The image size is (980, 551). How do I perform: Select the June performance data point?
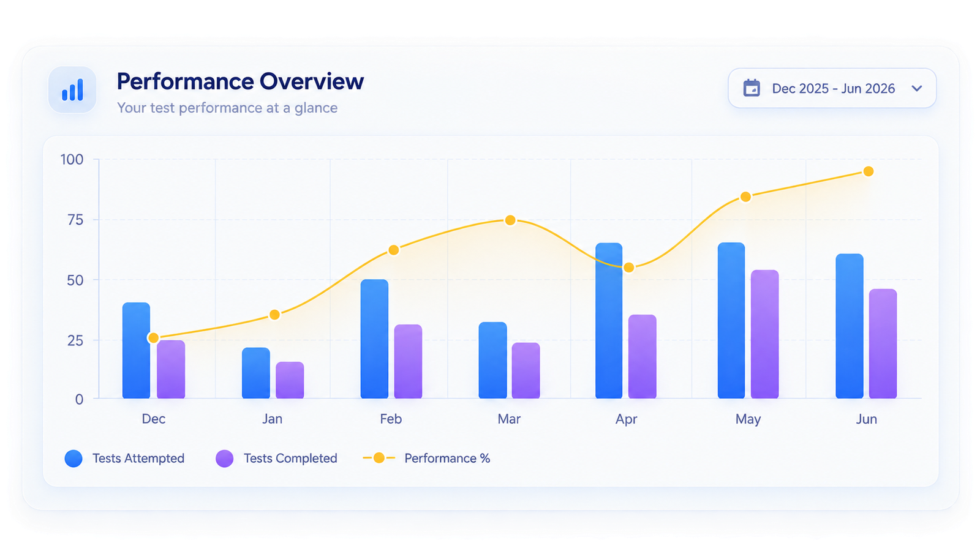tap(868, 171)
